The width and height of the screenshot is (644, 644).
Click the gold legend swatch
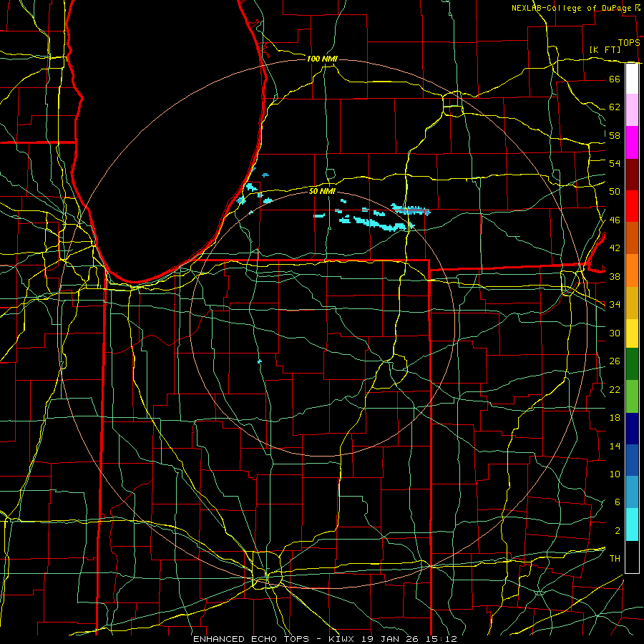632,303
